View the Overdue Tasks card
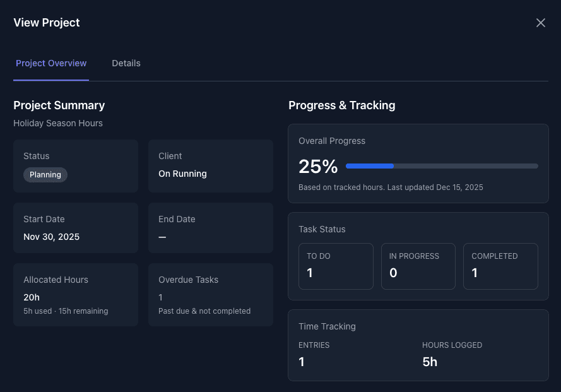Screen dimensions: 561x392 coord(210,294)
